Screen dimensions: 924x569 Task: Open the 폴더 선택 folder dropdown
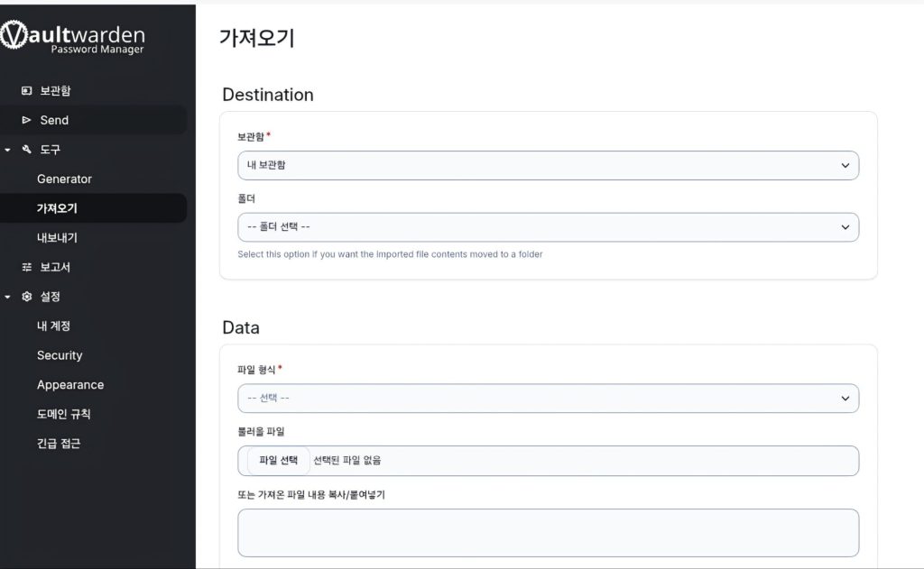pos(548,227)
